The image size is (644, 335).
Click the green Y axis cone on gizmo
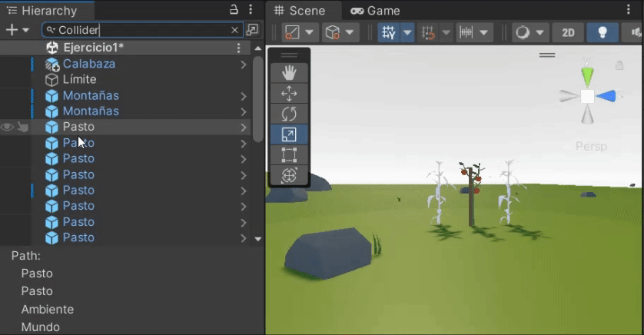click(x=588, y=75)
